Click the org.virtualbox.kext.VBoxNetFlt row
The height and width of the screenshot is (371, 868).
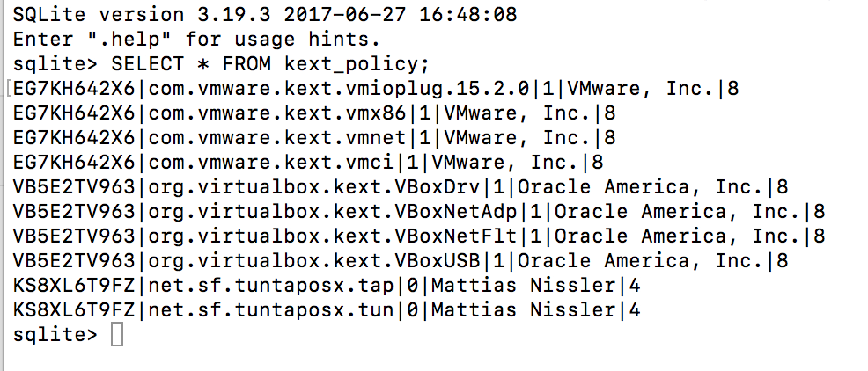(x=419, y=236)
